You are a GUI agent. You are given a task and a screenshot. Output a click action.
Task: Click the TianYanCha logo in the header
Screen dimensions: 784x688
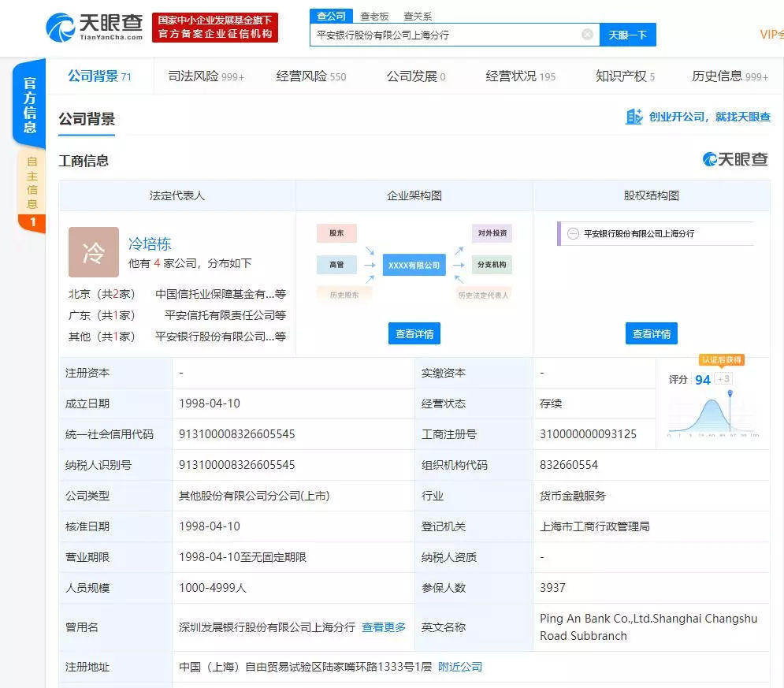coord(95,28)
